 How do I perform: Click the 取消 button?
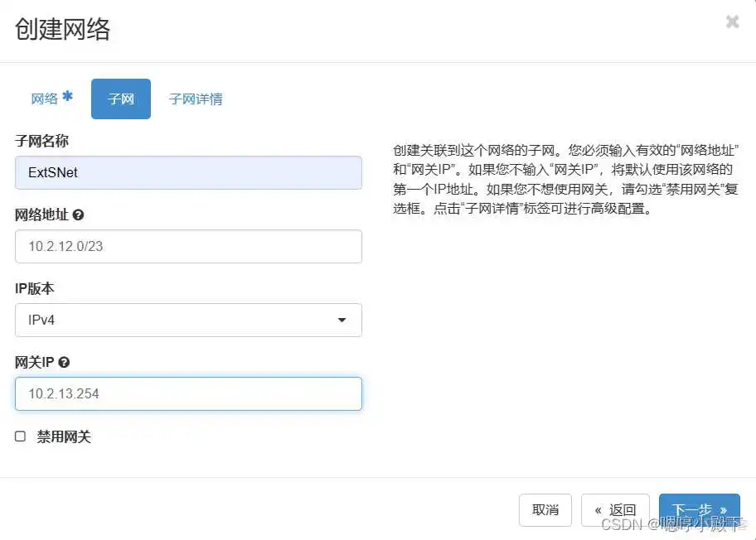(x=545, y=509)
